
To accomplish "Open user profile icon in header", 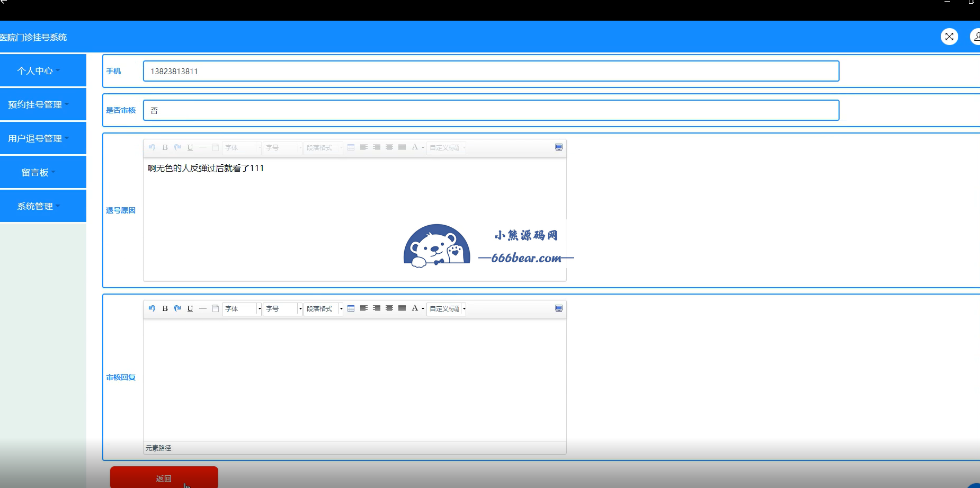I will (975, 37).
